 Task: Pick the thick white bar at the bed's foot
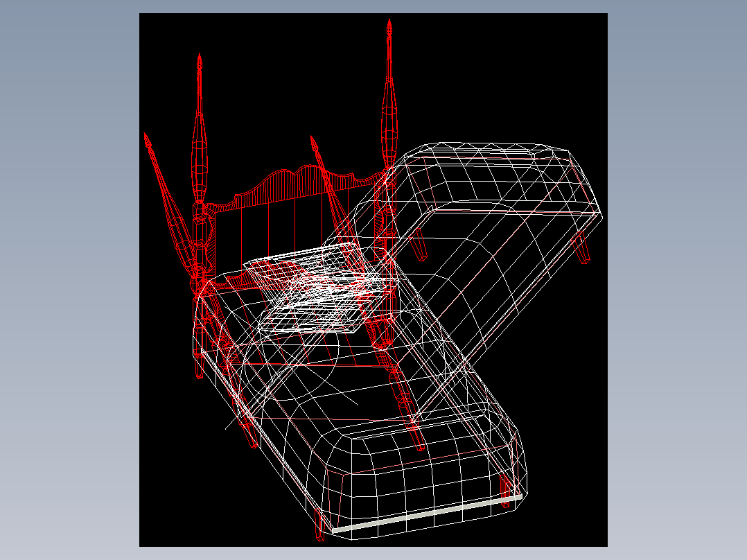427,513
